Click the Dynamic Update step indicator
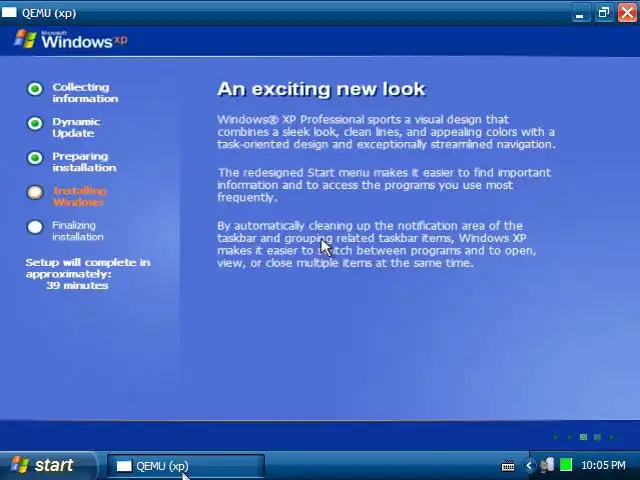Image resolution: width=640 pixels, height=480 pixels. (35, 123)
